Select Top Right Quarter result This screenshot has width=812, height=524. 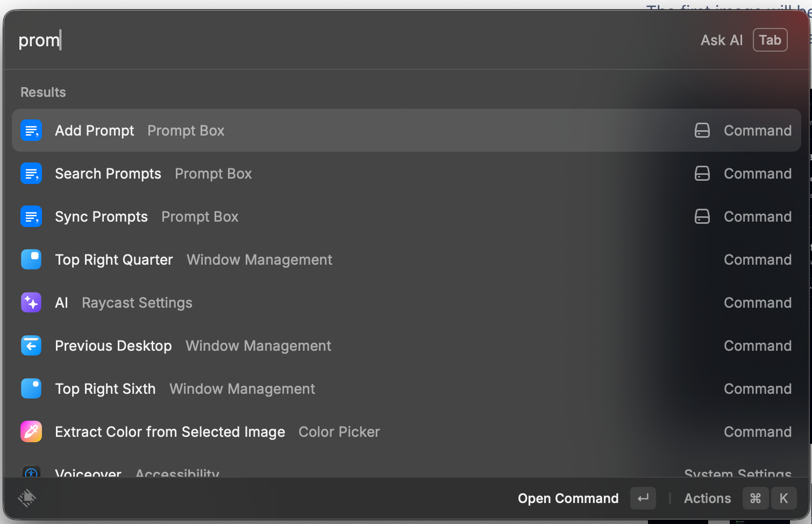[x=407, y=259]
